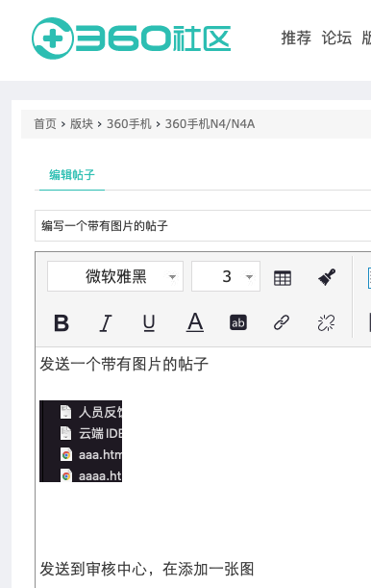Open the 论坛 navigation item

(336, 38)
